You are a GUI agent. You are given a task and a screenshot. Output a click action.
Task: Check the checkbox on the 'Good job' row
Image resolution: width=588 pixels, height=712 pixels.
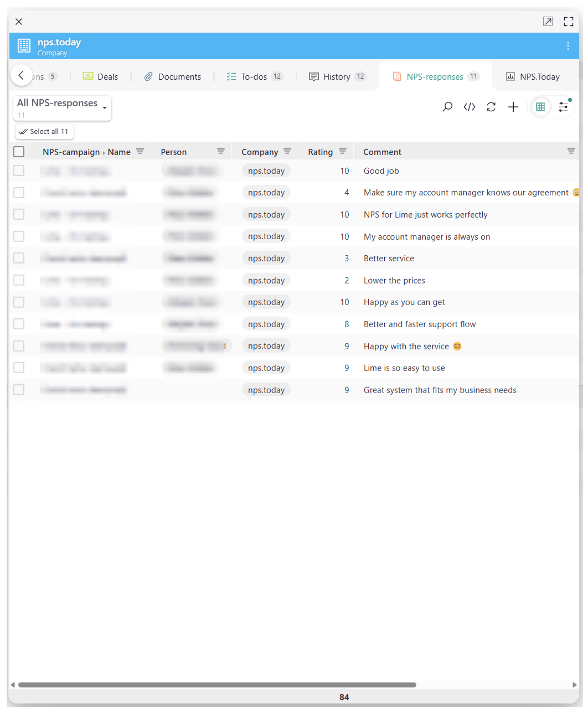(18, 171)
